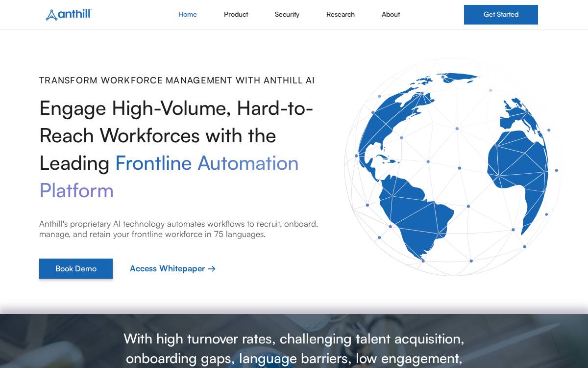This screenshot has width=588, height=368.
Task: Click the 'Frontline Automation Platform' heading text
Action: [169, 177]
